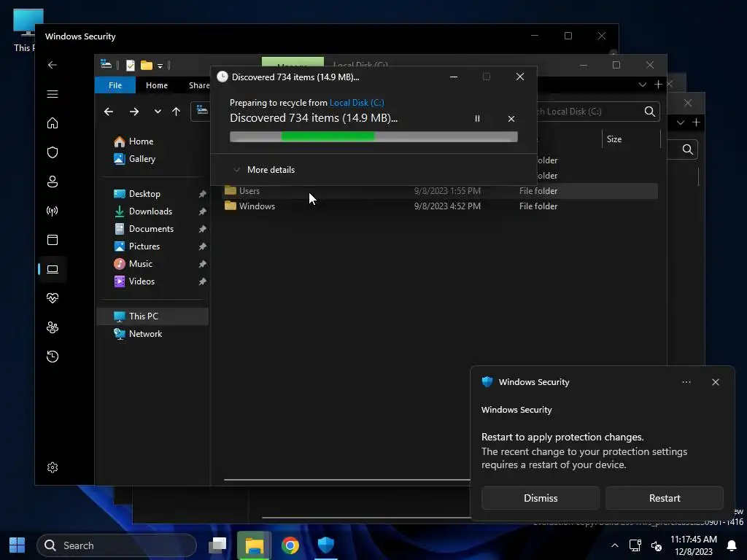
Task: Cancel the recycle operation with small X
Action: pyautogui.click(x=511, y=119)
